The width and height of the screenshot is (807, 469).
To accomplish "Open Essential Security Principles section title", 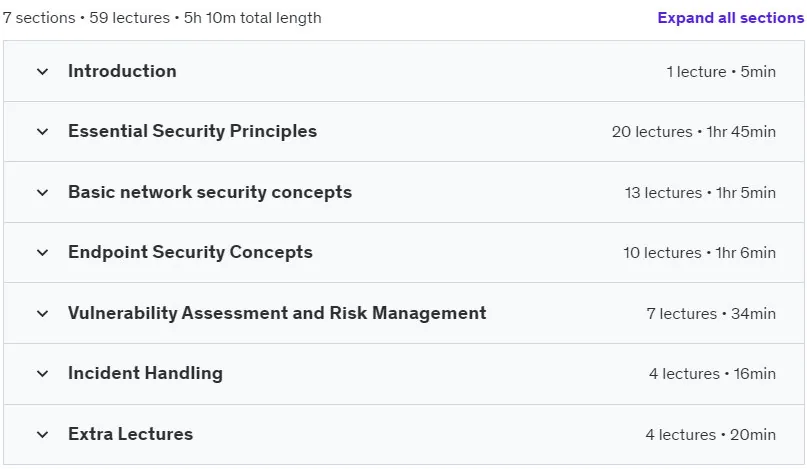I will (192, 131).
